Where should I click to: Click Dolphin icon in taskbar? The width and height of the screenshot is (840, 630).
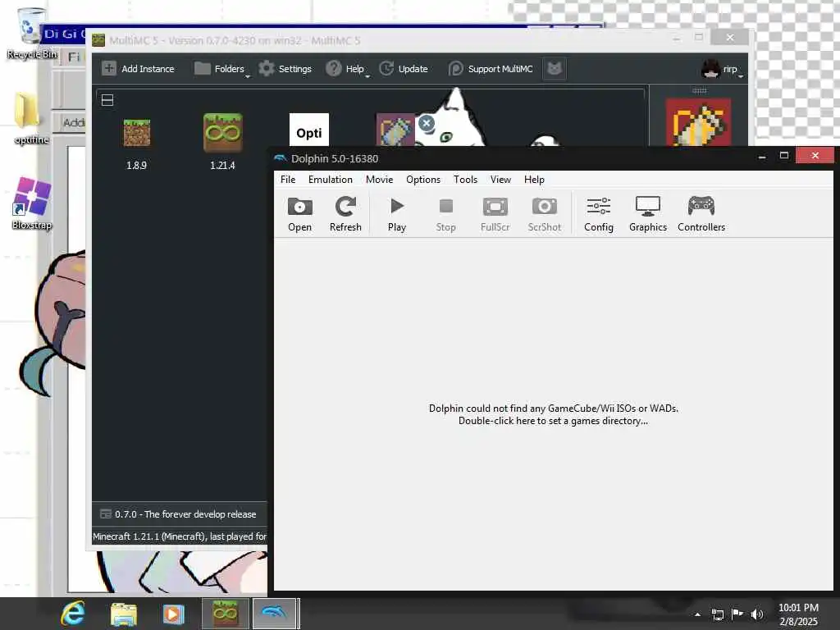pos(274,614)
